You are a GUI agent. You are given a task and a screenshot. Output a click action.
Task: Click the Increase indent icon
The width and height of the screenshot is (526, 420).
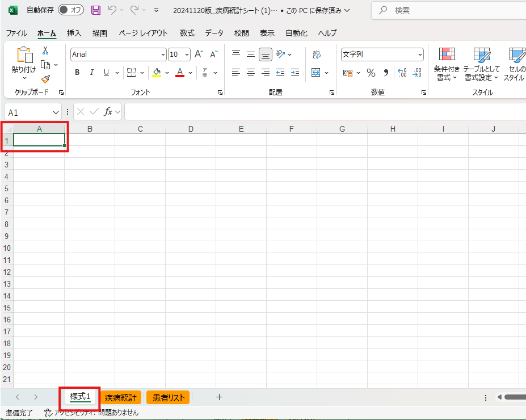295,73
